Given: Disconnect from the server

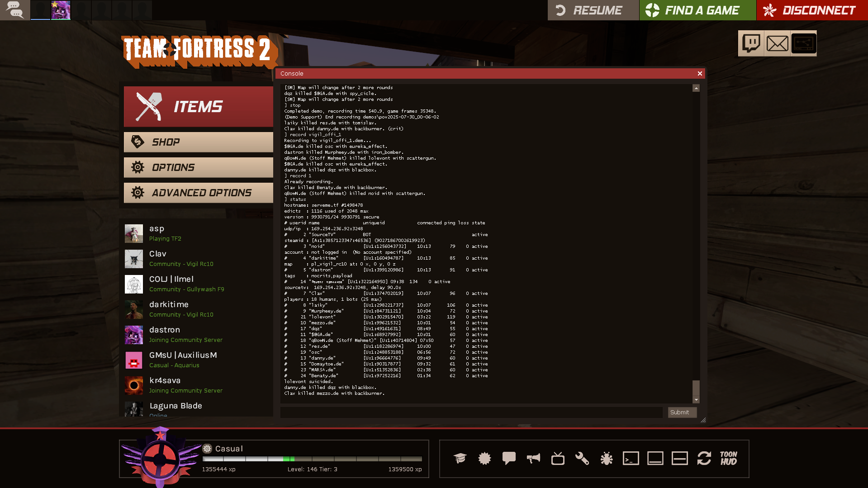Looking at the screenshot, I should pos(812,10).
